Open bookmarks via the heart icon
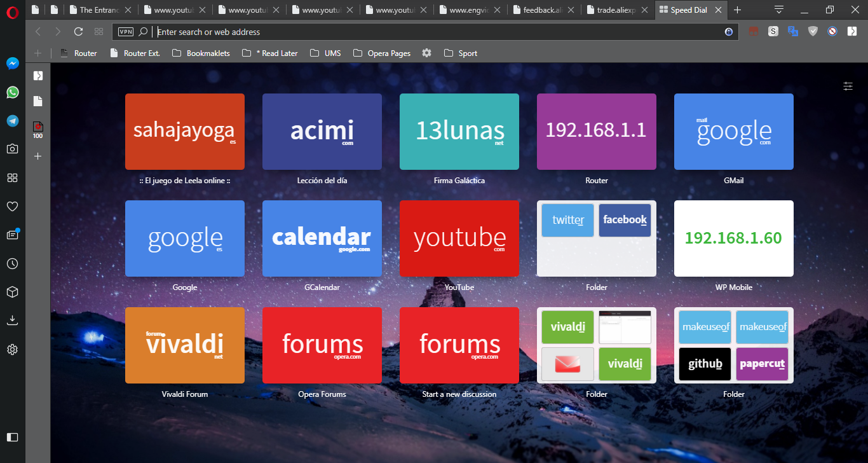The height and width of the screenshot is (463, 868). click(x=12, y=206)
